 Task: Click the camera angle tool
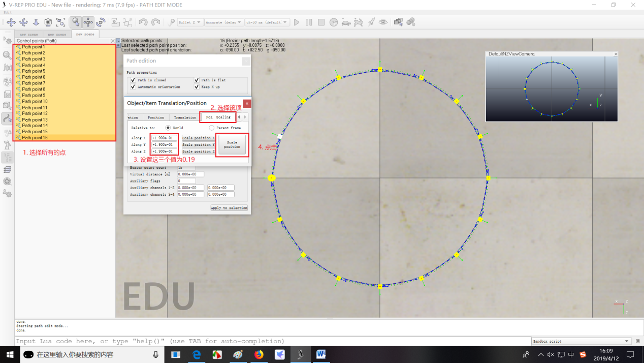pyautogui.click(x=48, y=22)
